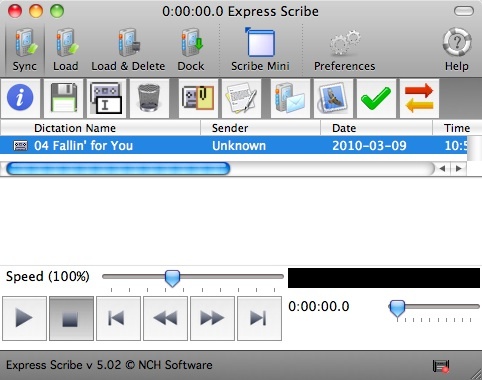Click the Mail stamp email icon
This screenshot has width=482, height=380.
click(333, 98)
